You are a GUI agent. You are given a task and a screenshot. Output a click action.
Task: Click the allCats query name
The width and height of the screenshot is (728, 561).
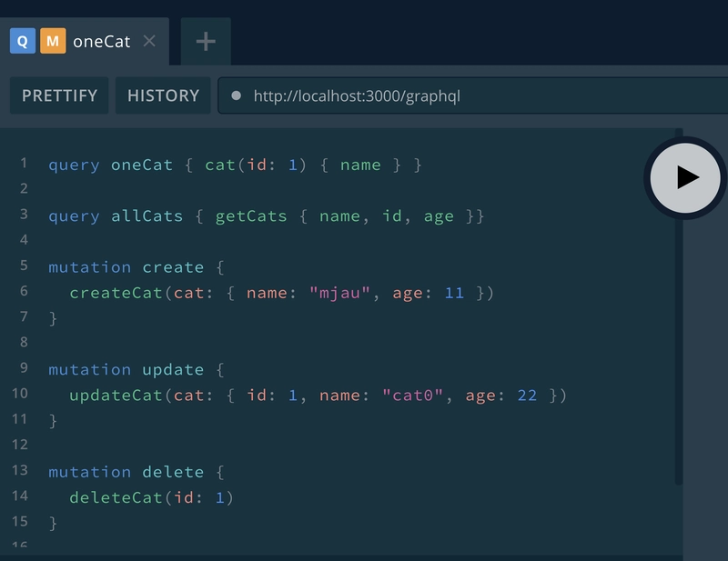pyautogui.click(x=147, y=216)
